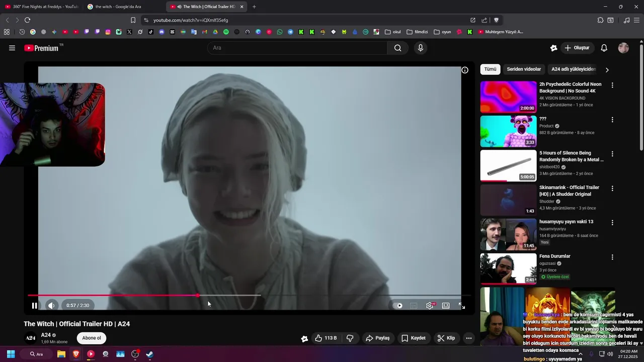Screen dimensions: 644x362
Task: Open the Fena Durumlar video thumbnail
Action: pyautogui.click(x=508, y=268)
